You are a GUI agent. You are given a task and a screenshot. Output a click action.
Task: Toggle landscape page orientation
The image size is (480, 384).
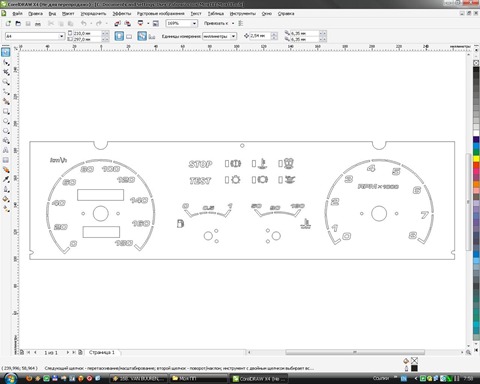click(129, 36)
